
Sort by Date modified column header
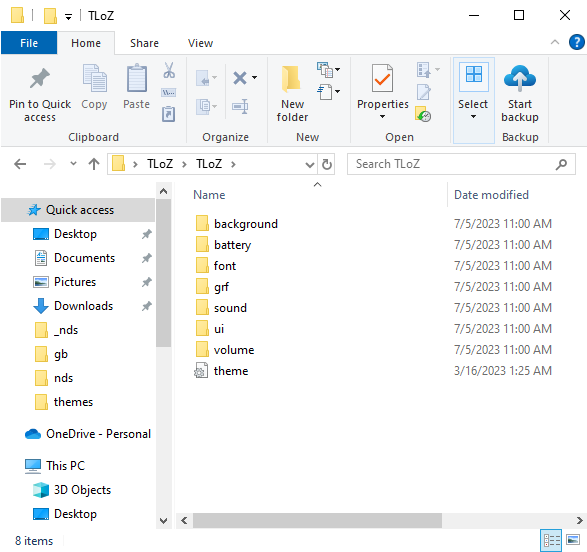(491, 195)
